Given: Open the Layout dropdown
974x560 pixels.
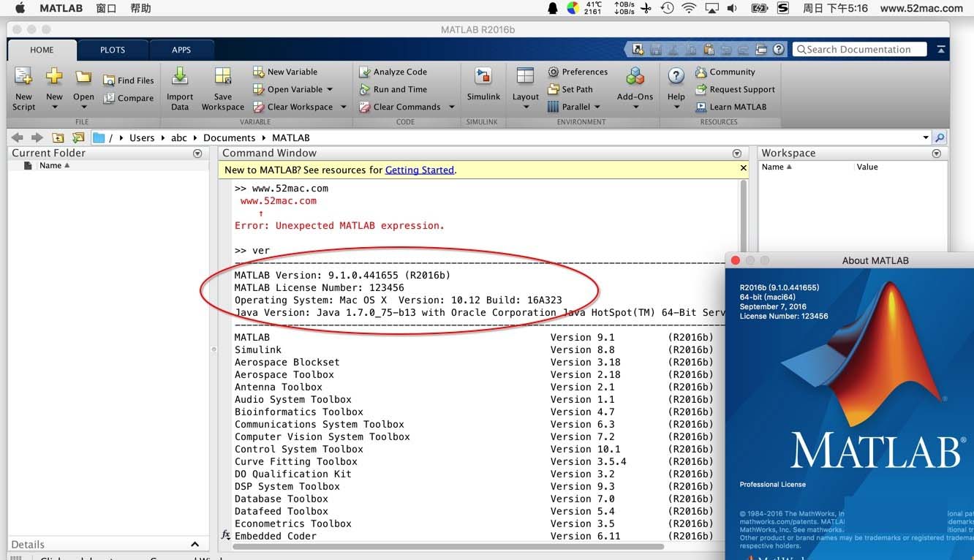Looking at the screenshot, I should [x=525, y=88].
